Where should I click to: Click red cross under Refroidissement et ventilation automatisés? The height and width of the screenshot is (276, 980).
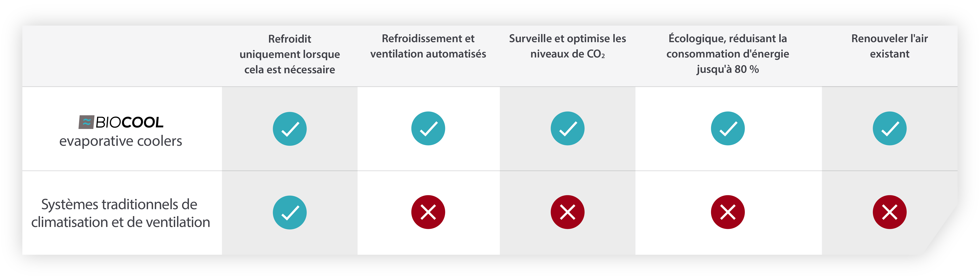pyautogui.click(x=428, y=212)
